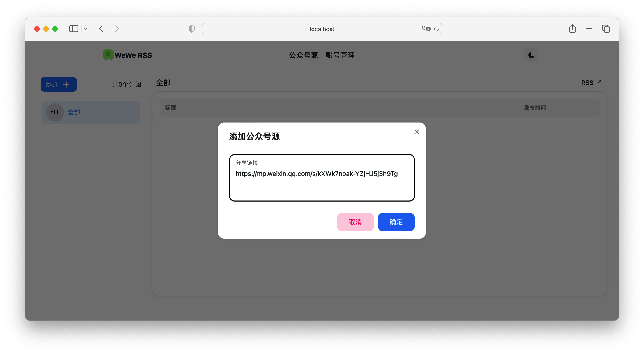This screenshot has height=354, width=644.
Task: Reload the page with the refresh icon
Action: point(436,28)
